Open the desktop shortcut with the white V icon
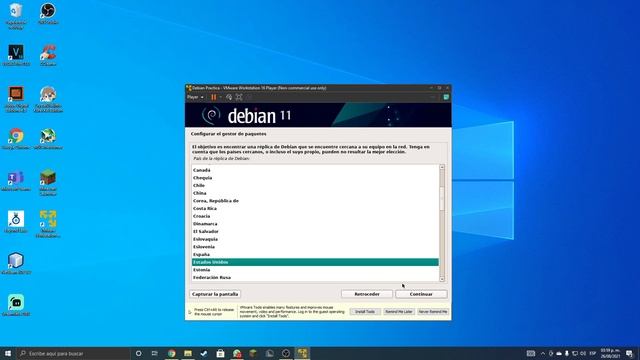640x360 pixels. [x=16, y=56]
